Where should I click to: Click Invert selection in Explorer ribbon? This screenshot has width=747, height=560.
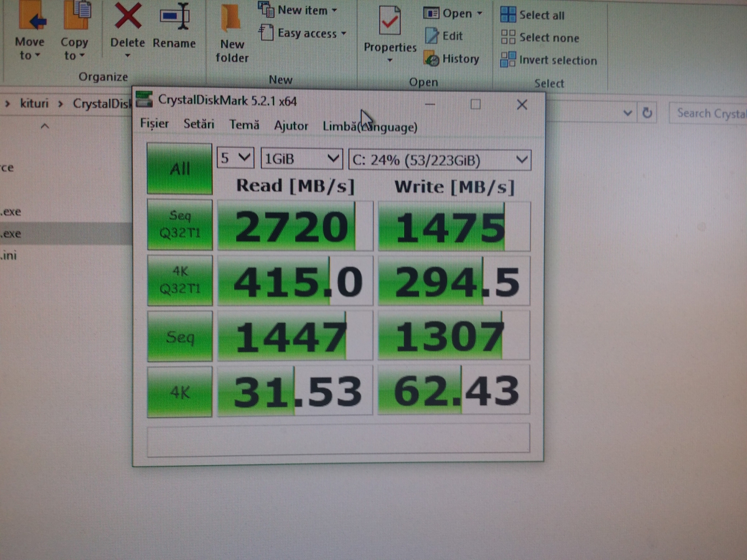click(548, 60)
